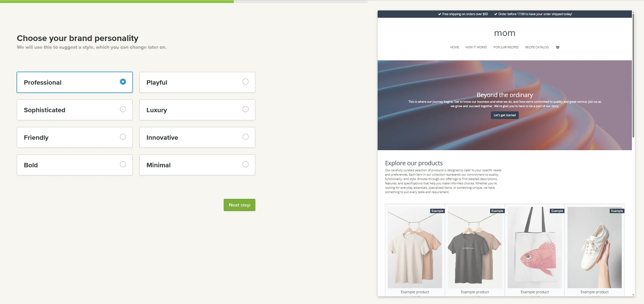The width and height of the screenshot is (644, 304).
Task: Go to HOME in the preview navigation
Action: (454, 47)
